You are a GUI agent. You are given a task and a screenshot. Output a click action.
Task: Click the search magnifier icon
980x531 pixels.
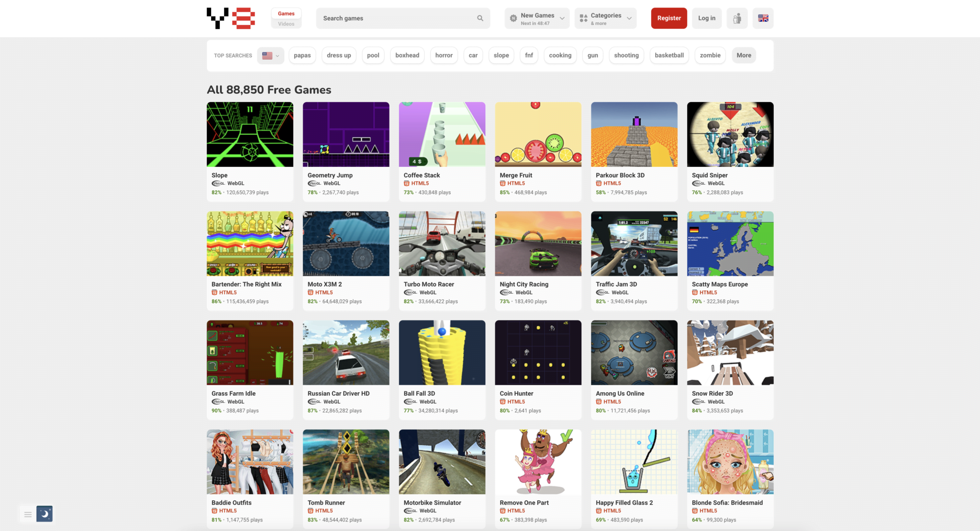click(480, 18)
